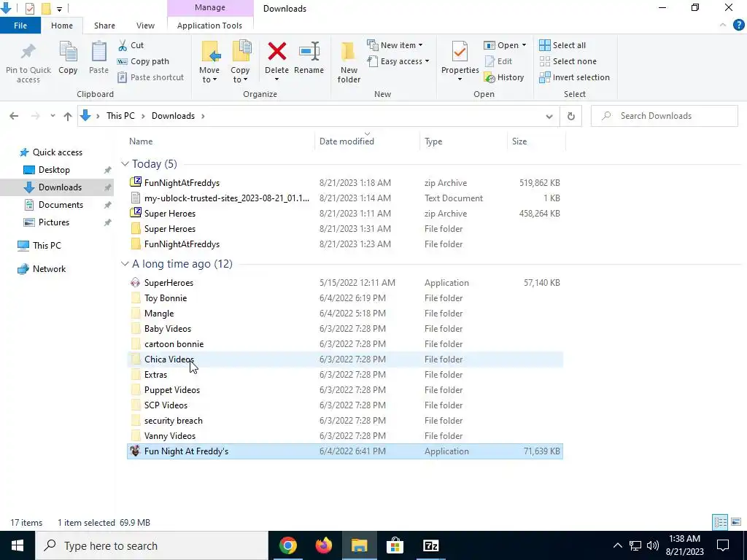Switch to the Share ribbon tab
Viewport: 747px width, 560px height.
(x=104, y=26)
